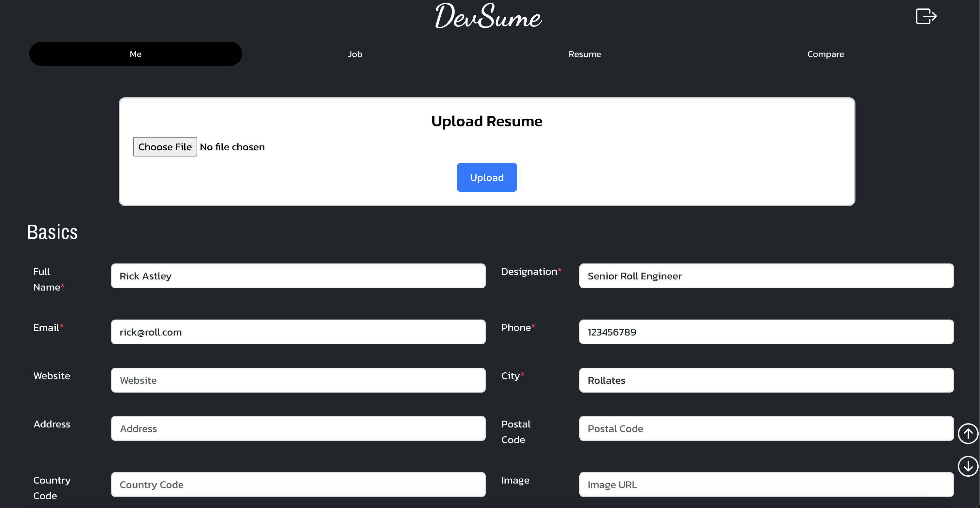
Task: Click the City field containing Rollates
Action: tap(766, 380)
